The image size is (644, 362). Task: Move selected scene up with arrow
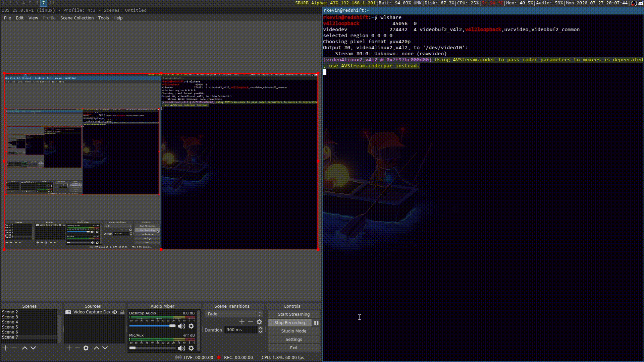pos(24,348)
